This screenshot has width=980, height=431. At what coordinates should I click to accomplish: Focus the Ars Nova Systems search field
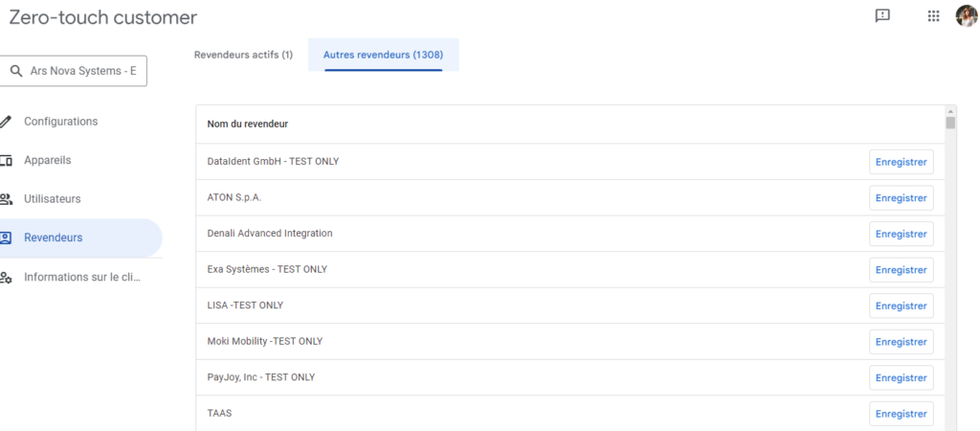[73, 71]
